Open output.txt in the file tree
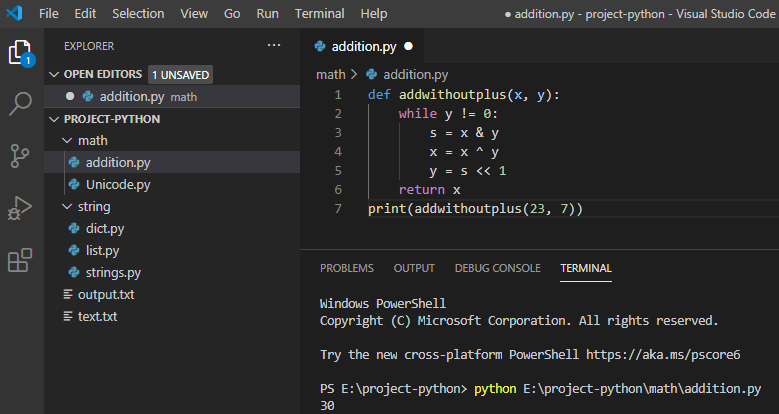The image size is (779, 414). pos(172,294)
